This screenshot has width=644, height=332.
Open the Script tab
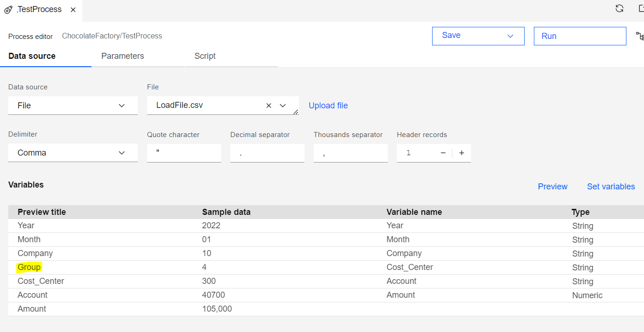point(204,56)
